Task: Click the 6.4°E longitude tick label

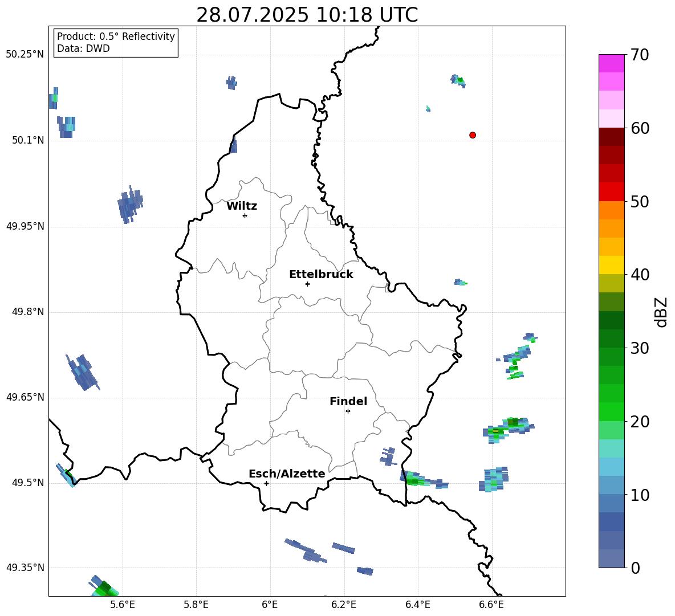Action: click(x=417, y=605)
